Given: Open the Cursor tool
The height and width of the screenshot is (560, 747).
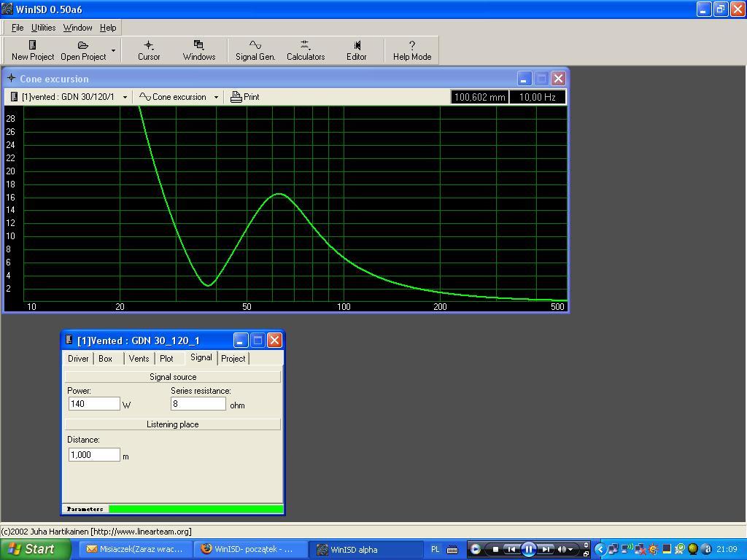Looking at the screenshot, I should click(149, 50).
